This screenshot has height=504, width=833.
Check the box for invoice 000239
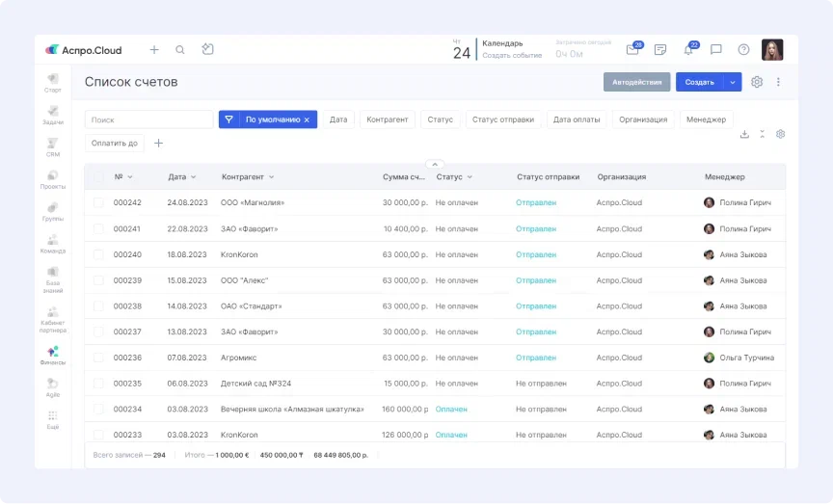coord(98,279)
